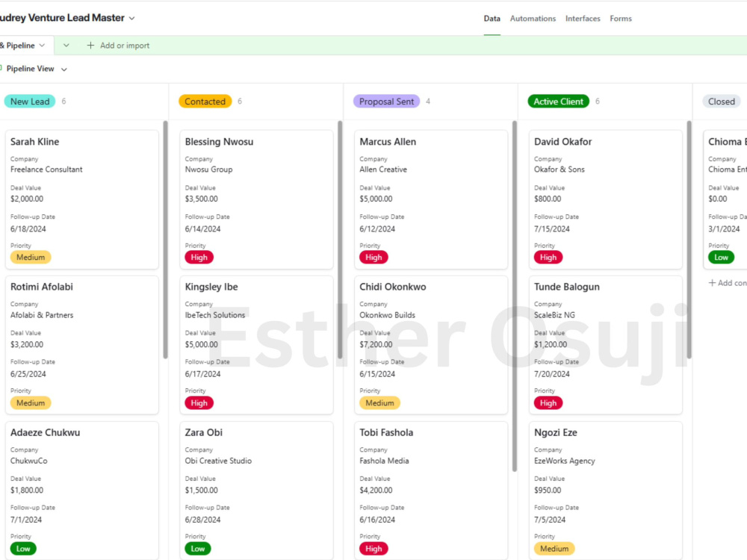
Task: Open the Sarah Kline card
Action: pos(82,199)
